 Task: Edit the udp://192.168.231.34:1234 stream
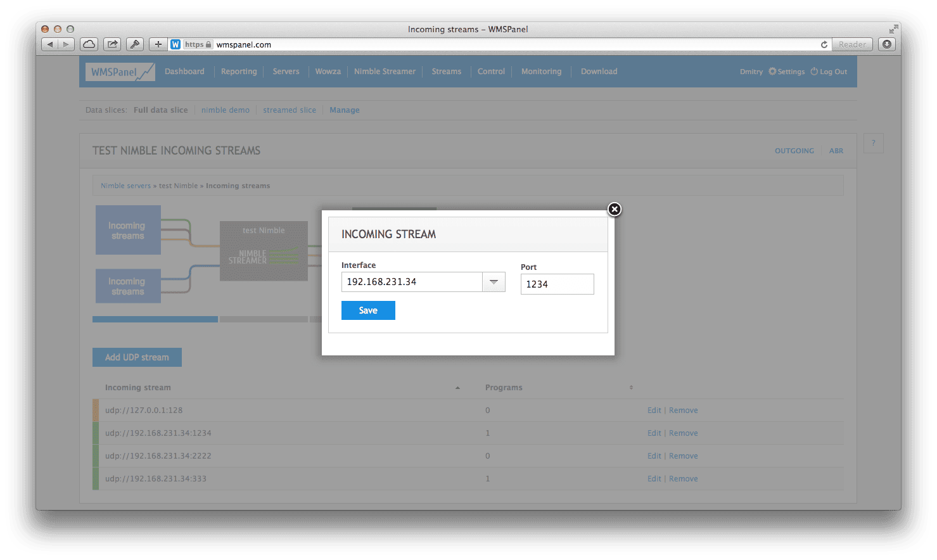pyautogui.click(x=654, y=433)
